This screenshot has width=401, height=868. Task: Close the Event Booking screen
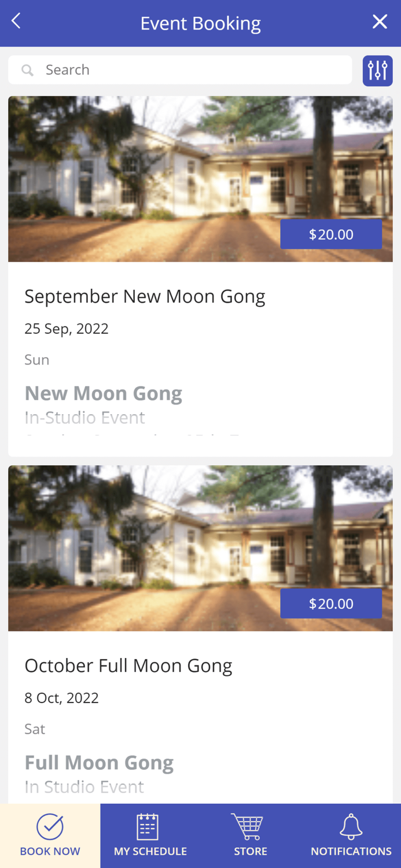(380, 22)
